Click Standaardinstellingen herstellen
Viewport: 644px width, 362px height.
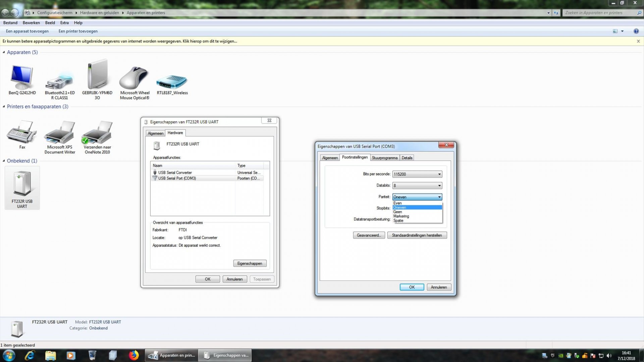[417, 235]
